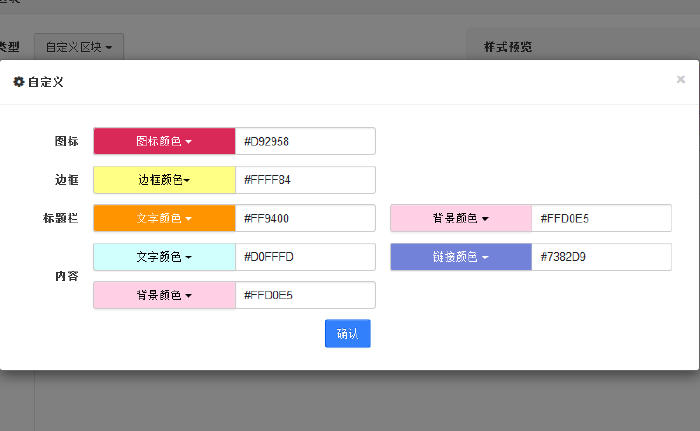Open the content 背景颜色 pink dropdown
The image size is (700, 431).
click(164, 295)
